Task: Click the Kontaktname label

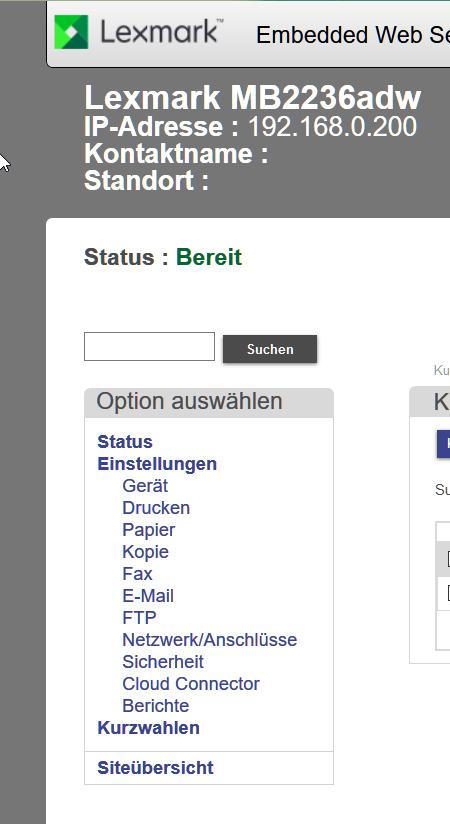Action: (176, 154)
